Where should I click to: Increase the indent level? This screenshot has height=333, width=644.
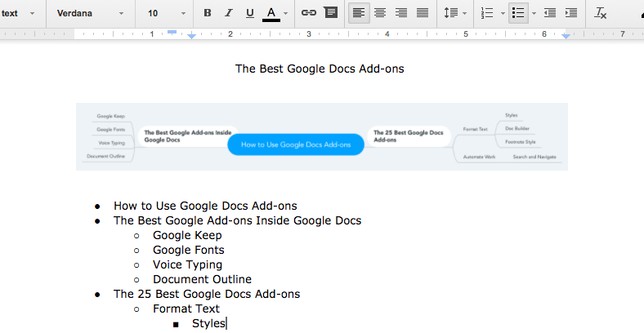coord(571,13)
